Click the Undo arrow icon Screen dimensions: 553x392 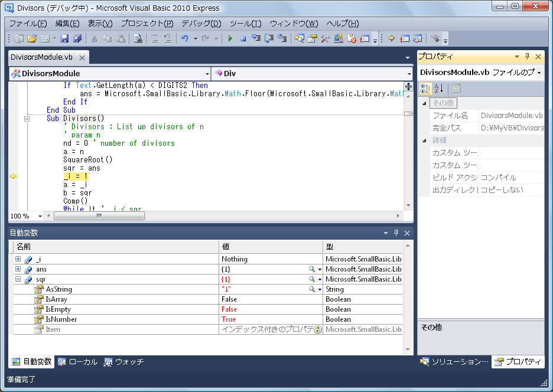pyautogui.click(x=184, y=39)
